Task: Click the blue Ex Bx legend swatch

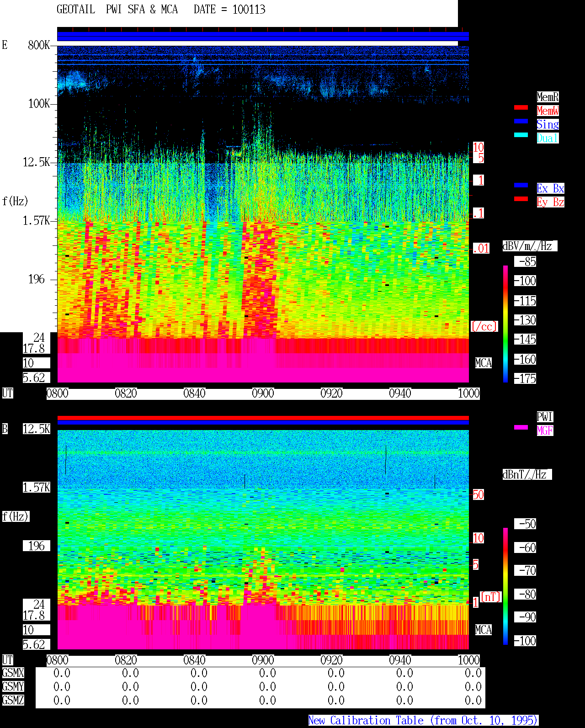Action: [x=521, y=185]
